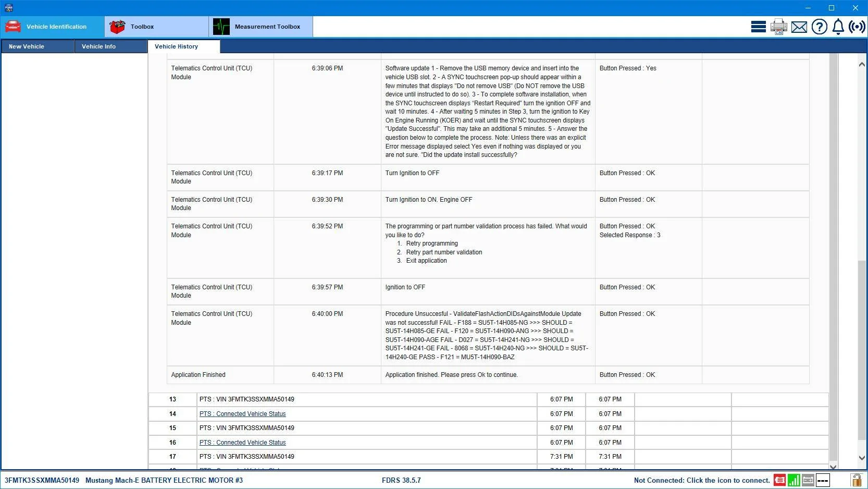This screenshot has width=868, height=489.
Task: Open the Measurement Toolbox tab
Action: (261, 27)
